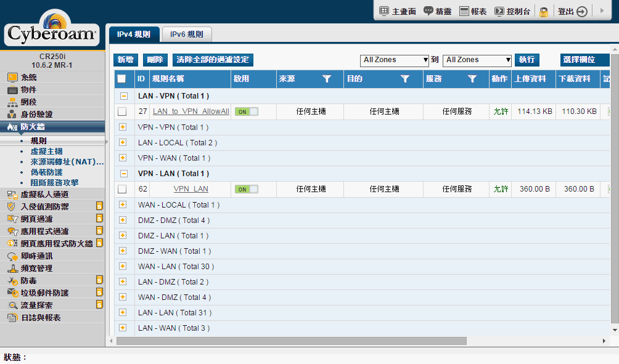Image resolution: width=619 pixels, height=364 pixels.
Task: Open the 網段 network menu icon
Action: pyautogui.click(x=12, y=102)
